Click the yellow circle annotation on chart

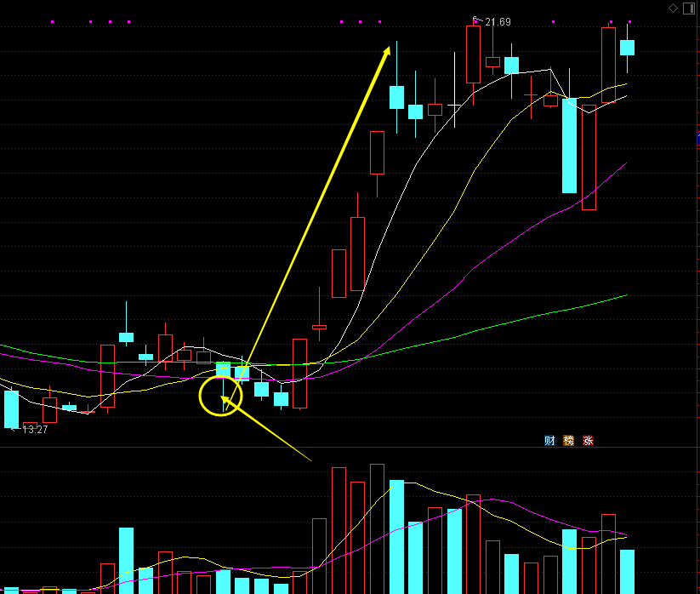pos(220,397)
